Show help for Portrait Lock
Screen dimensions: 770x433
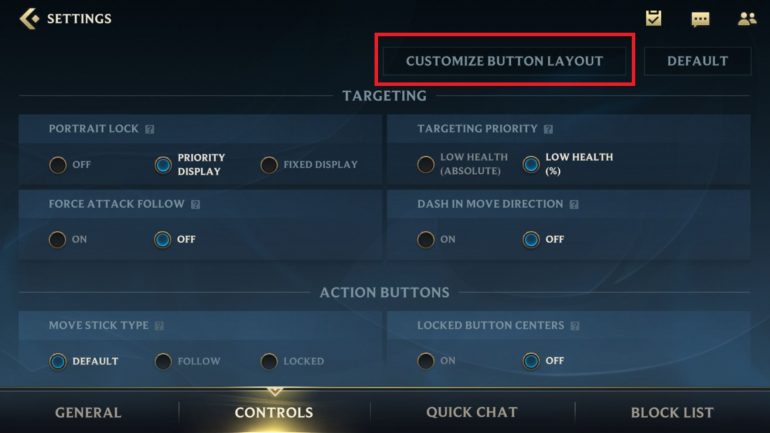point(150,129)
